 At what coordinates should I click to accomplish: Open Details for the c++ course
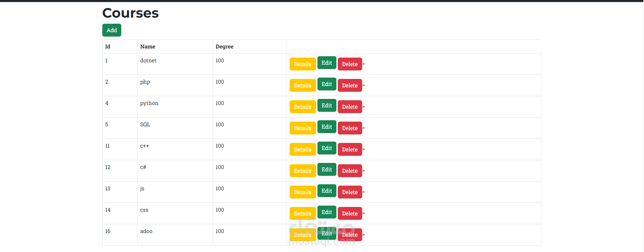pyautogui.click(x=303, y=149)
